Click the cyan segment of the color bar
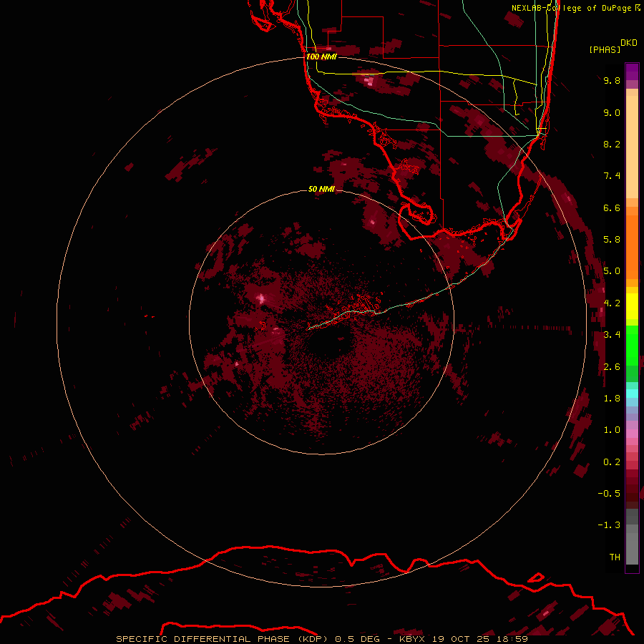 coord(632,394)
